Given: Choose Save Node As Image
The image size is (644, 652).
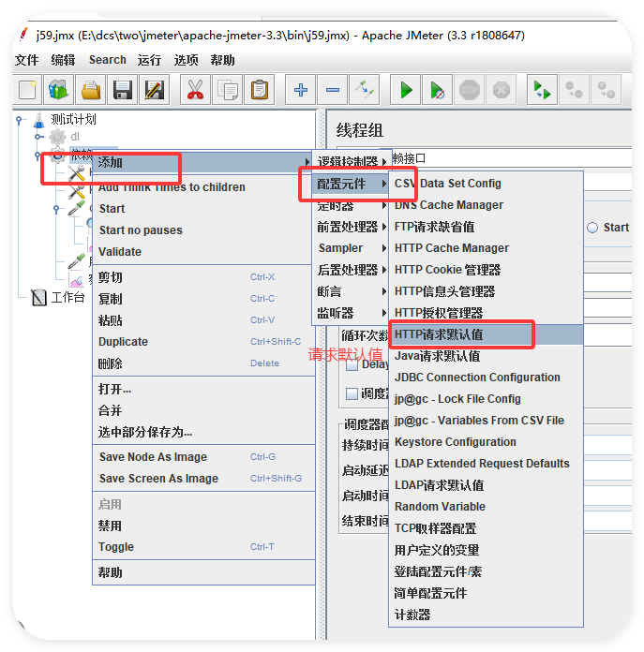Looking at the screenshot, I should coord(203,456).
